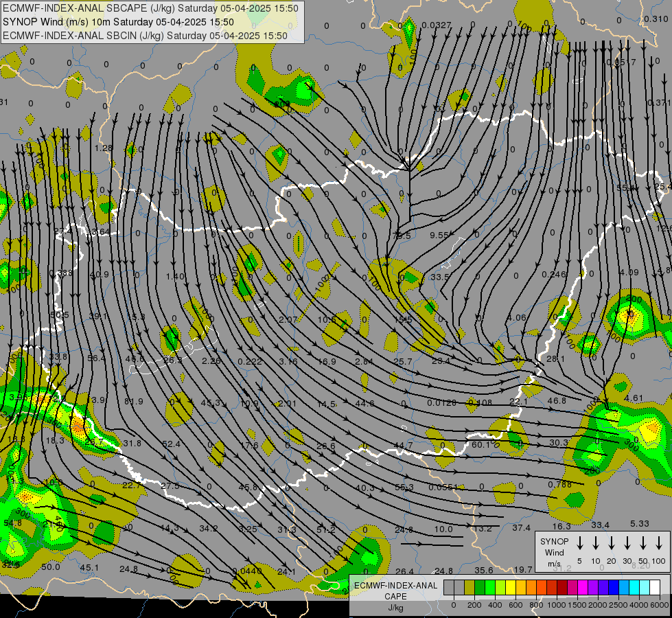
Task: Click the map value 2.07
Action: click(288, 319)
